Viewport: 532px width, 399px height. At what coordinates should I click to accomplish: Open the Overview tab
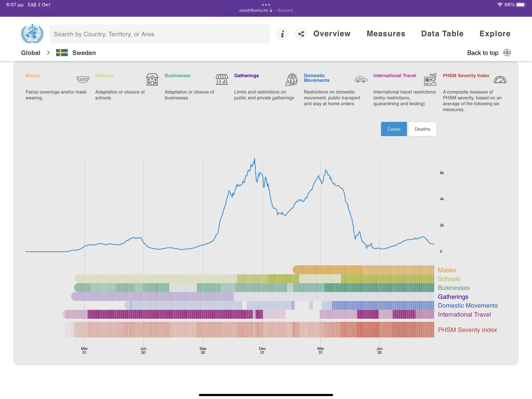coord(332,34)
